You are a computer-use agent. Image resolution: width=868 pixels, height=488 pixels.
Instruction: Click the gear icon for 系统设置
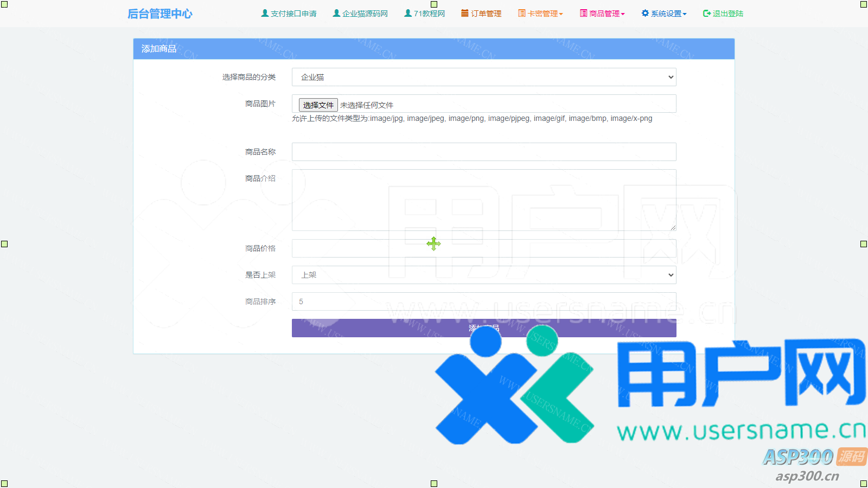(645, 13)
